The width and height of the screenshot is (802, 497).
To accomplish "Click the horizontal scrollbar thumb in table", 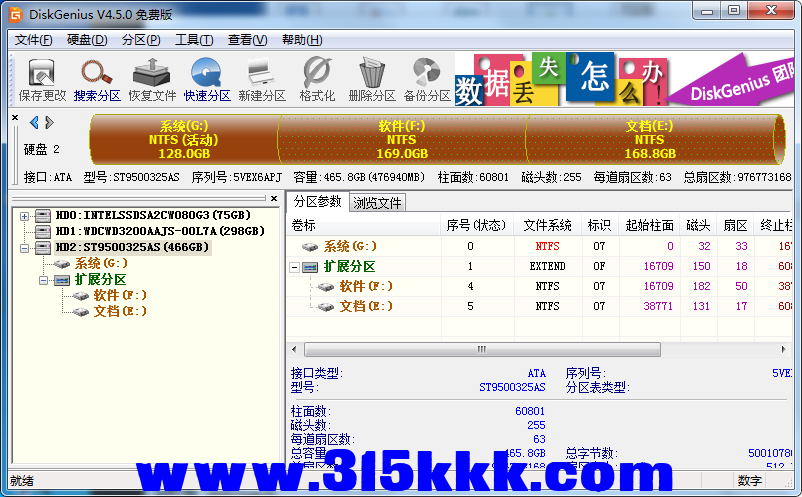I will point(482,349).
